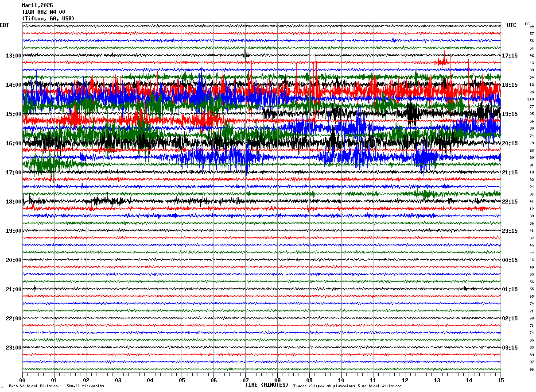Select the 16:00 EDT time label
This screenshot has width=536, height=392.
(x=13, y=143)
